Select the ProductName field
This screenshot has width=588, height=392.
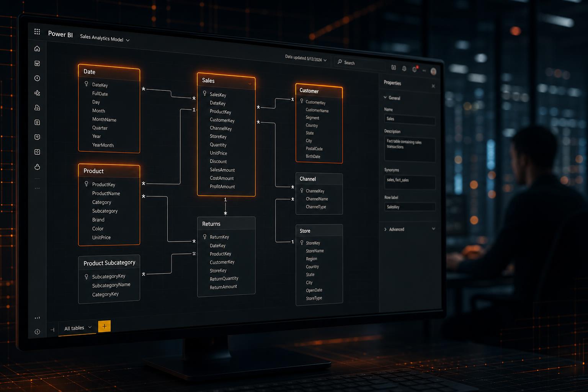tap(106, 193)
